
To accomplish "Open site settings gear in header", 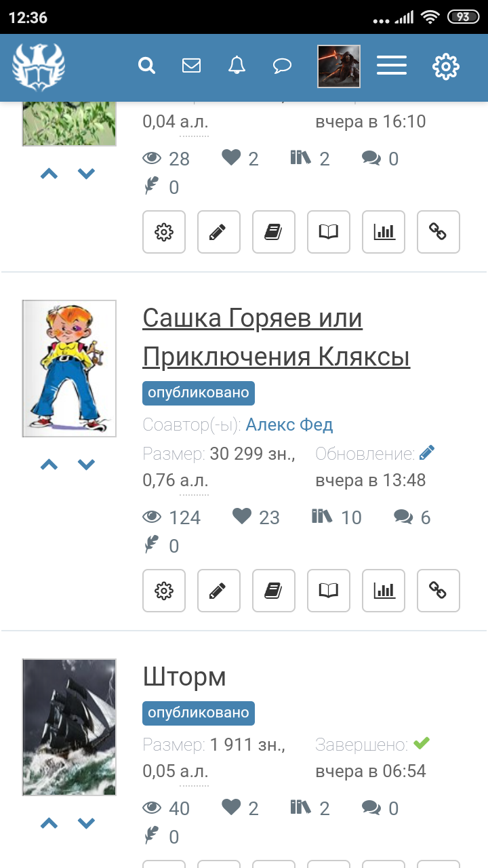I will [x=446, y=66].
